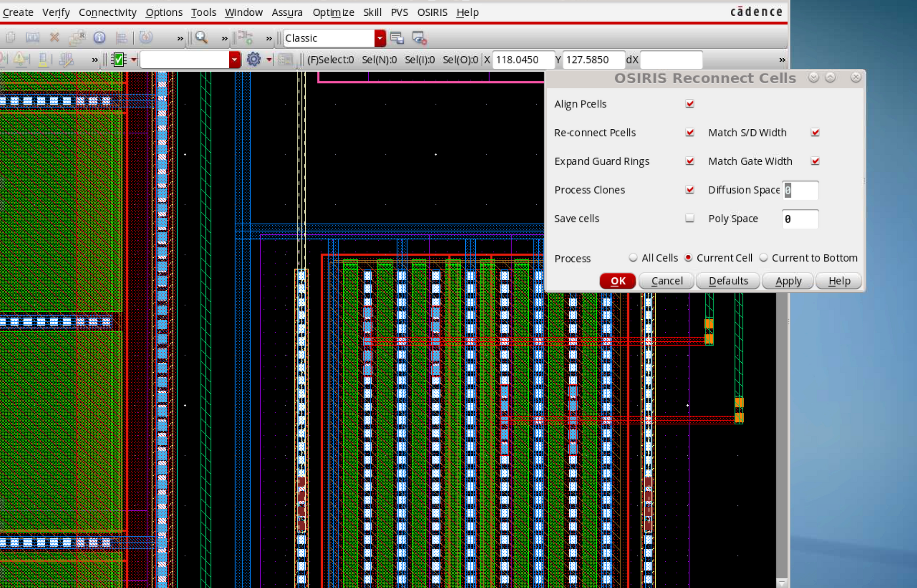917x588 pixels.
Task: Open the dropdown arrow beside the checkmark chip
Action: pos(134,60)
